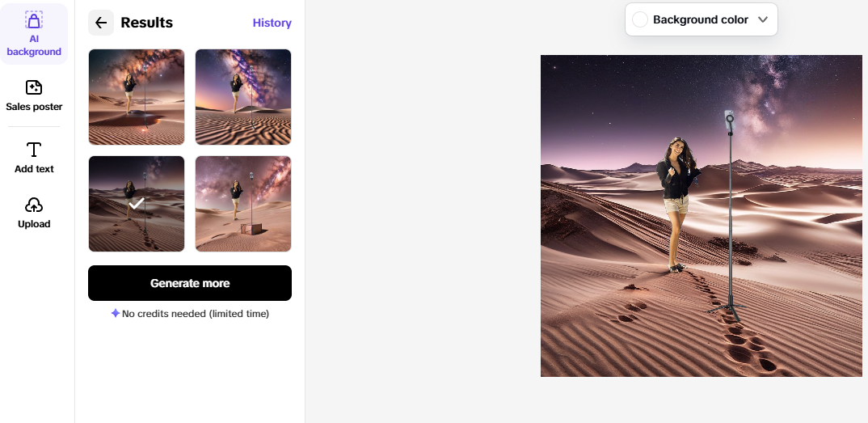Choose the Add text tool icon
Image resolution: width=868 pixels, height=423 pixels.
coord(34,150)
